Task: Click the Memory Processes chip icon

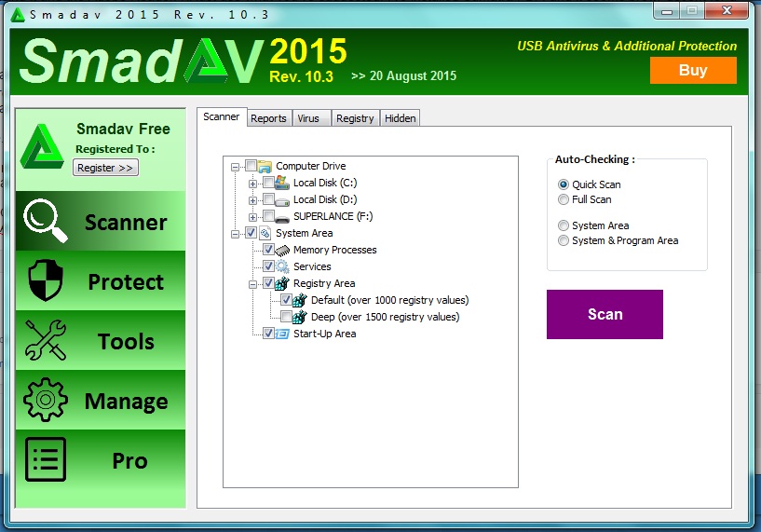Action: pyautogui.click(x=282, y=251)
